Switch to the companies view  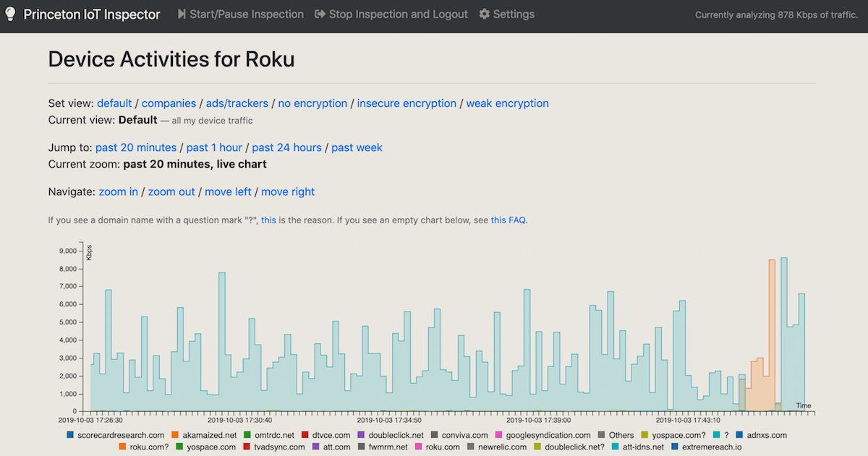169,103
